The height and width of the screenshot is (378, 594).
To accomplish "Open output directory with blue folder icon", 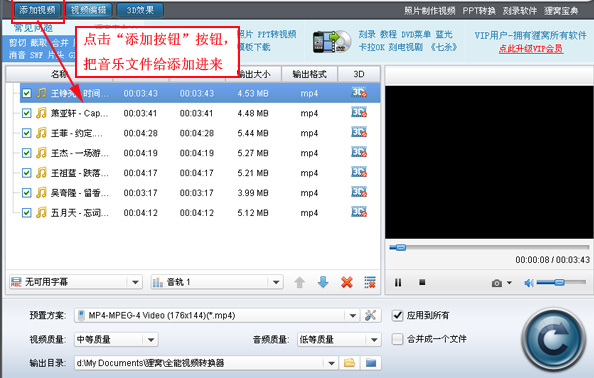I will [x=371, y=363].
